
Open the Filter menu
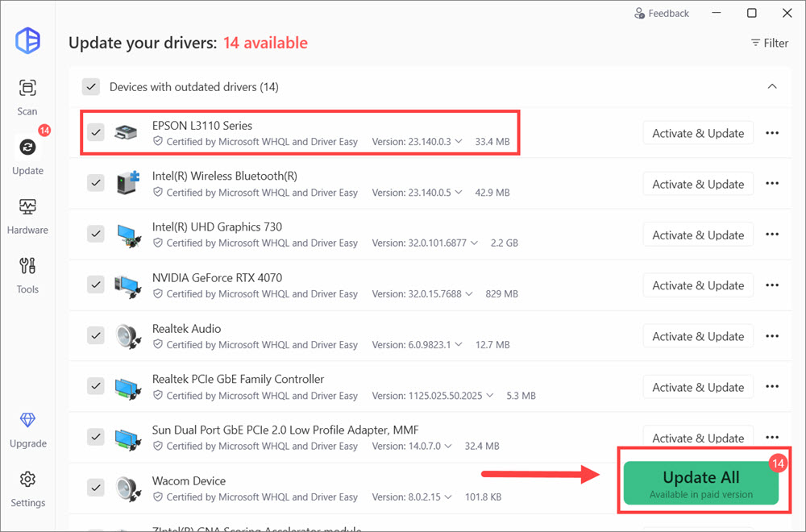769,43
